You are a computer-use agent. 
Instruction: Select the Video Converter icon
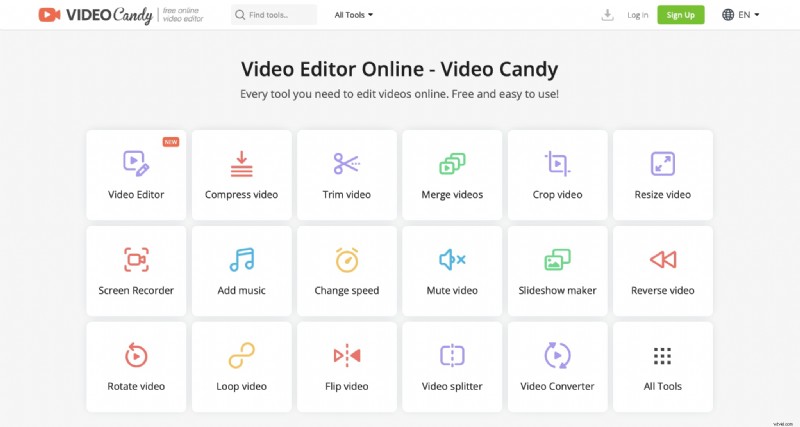(x=557, y=355)
